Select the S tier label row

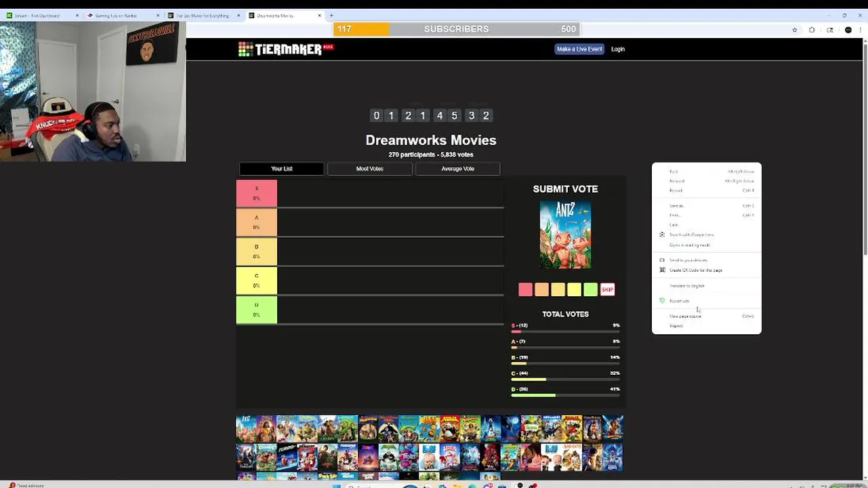click(x=256, y=193)
